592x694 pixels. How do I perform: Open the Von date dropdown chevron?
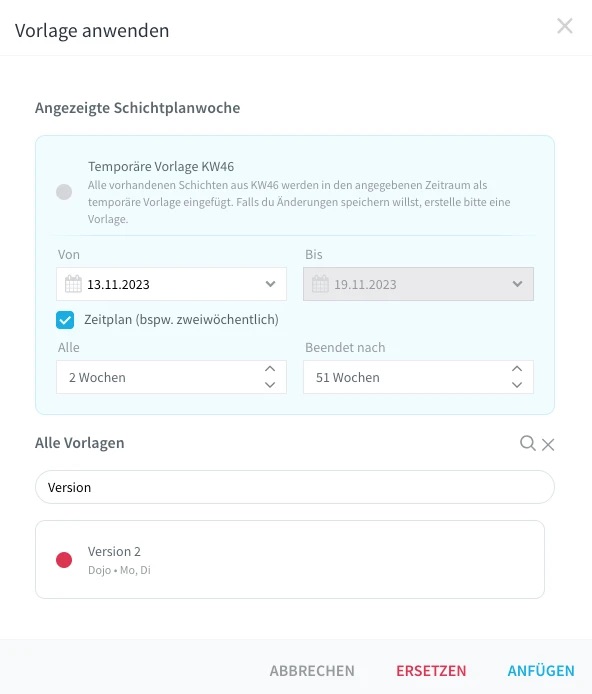(x=270, y=284)
